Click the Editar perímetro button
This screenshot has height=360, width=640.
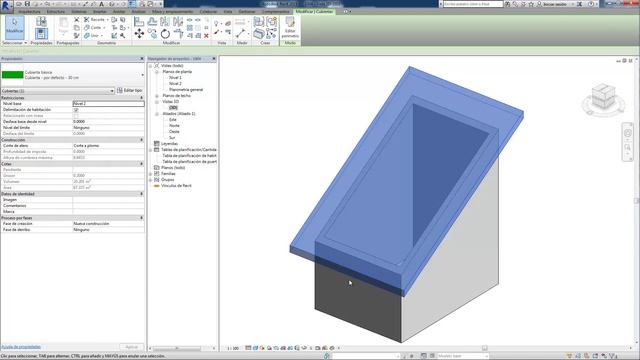290,28
